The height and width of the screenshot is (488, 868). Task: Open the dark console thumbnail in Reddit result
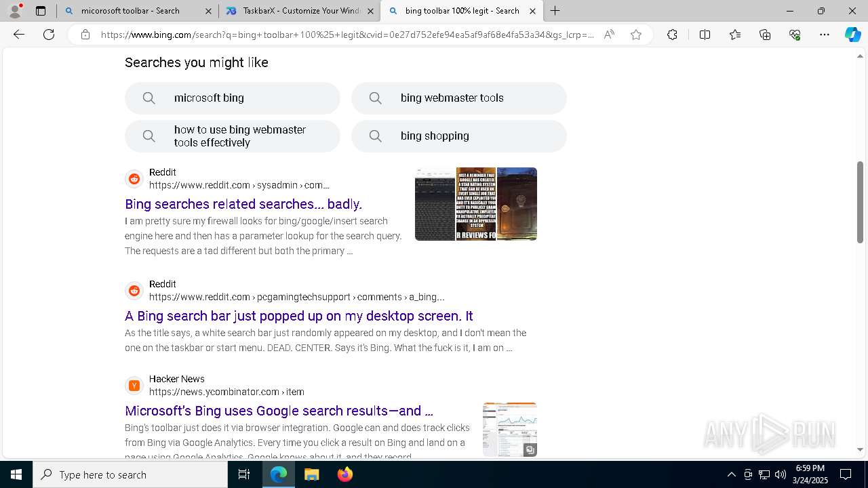click(435, 204)
